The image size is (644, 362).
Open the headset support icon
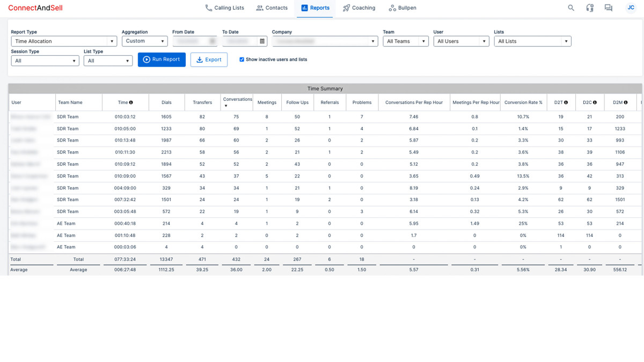[590, 8]
